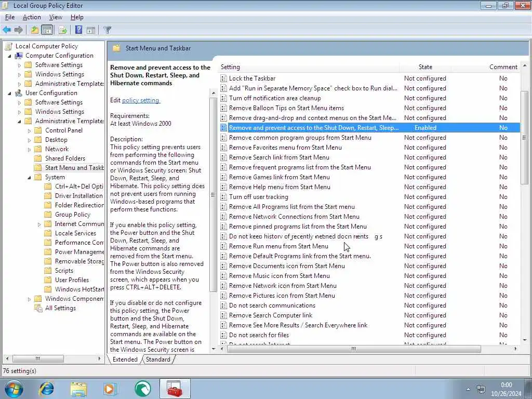Expand the Control Panel tree node
This screenshot has height=399, width=532.
pos(29,130)
